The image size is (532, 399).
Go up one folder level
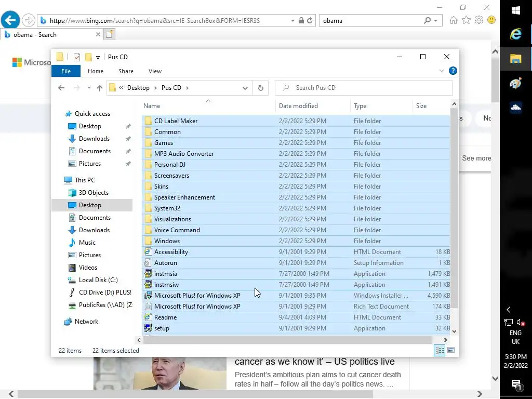tap(99, 88)
